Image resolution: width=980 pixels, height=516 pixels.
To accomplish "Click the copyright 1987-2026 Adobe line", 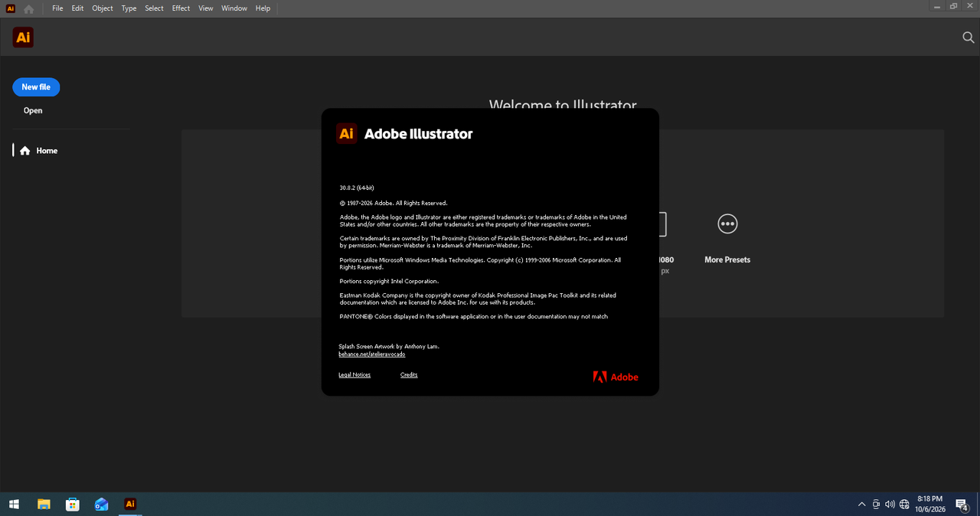I will point(394,203).
